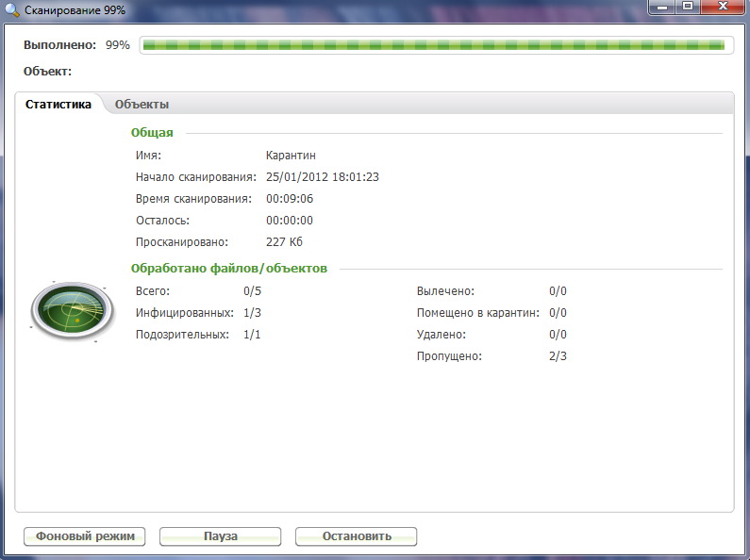The width and height of the screenshot is (750, 560).
Task: Open the Объекты tab
Action: [142, 105]
